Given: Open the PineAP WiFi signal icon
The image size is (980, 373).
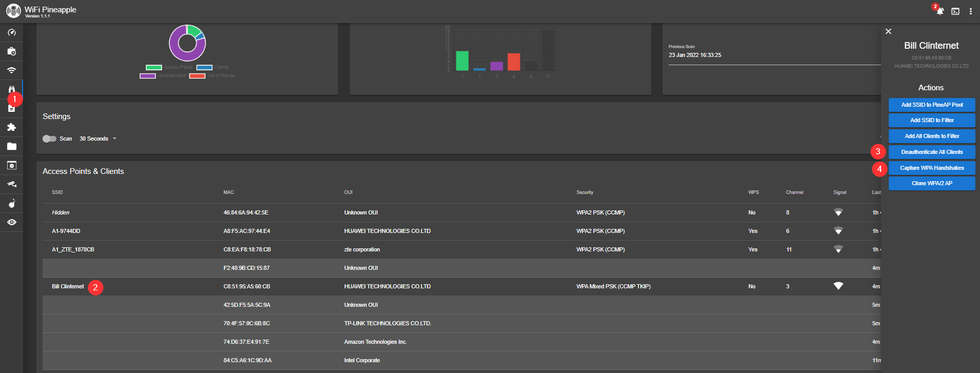Looking at the screenshot, I should coord(11,70).
